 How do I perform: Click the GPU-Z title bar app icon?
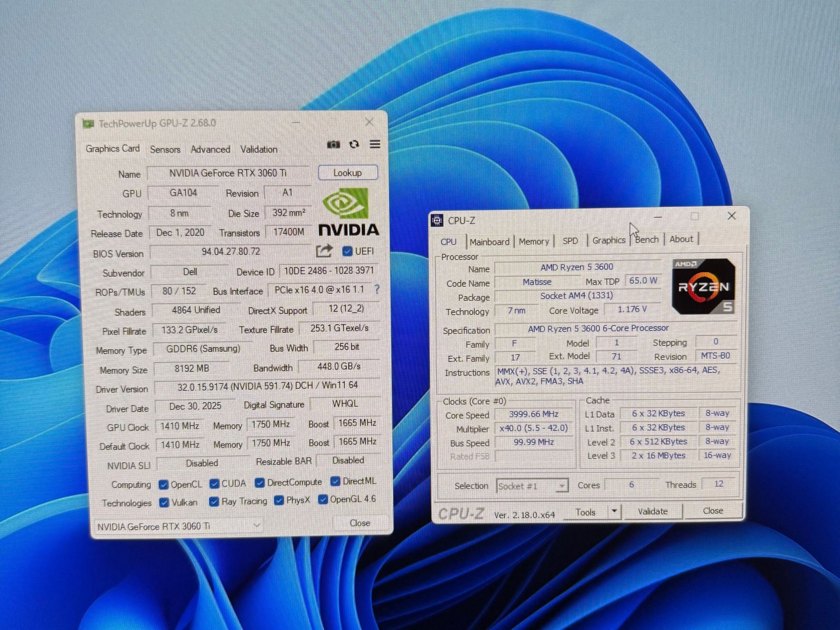click(88, 123)
